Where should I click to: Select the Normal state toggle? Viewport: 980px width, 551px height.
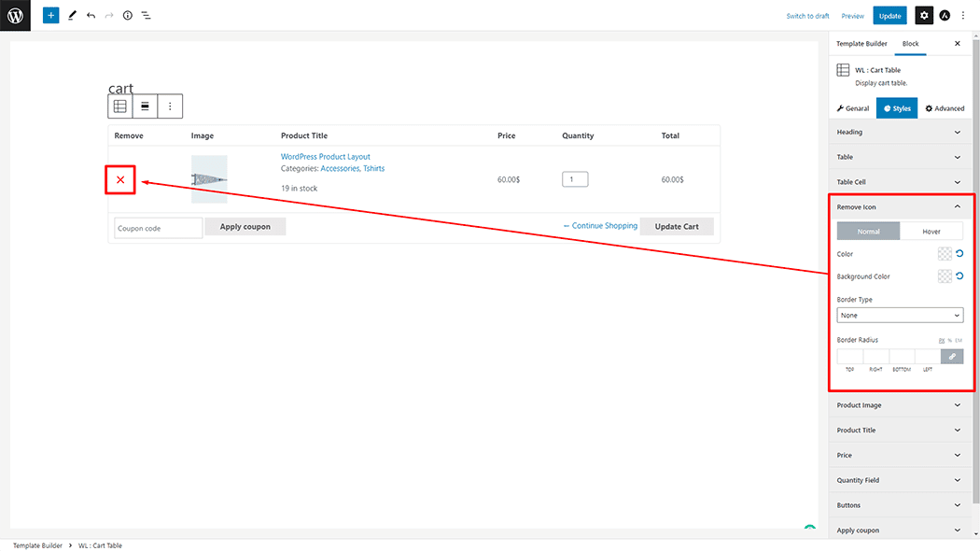point(868,231)
